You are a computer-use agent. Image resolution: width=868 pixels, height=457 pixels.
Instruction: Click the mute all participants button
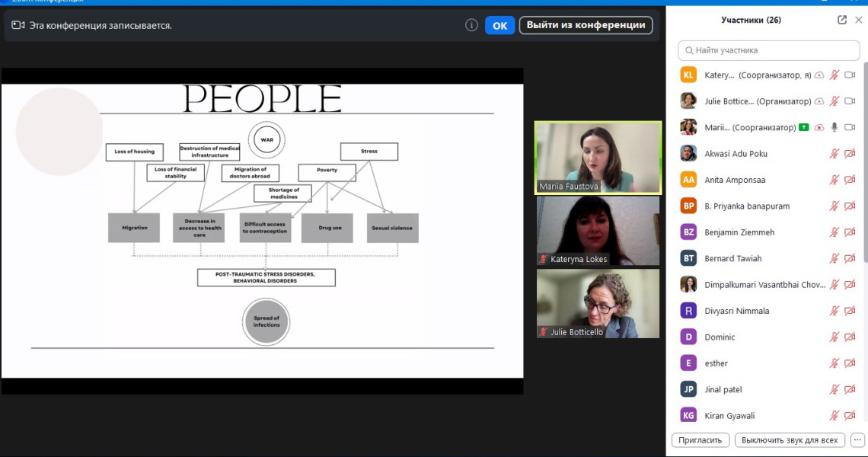[x=790, y=440]
